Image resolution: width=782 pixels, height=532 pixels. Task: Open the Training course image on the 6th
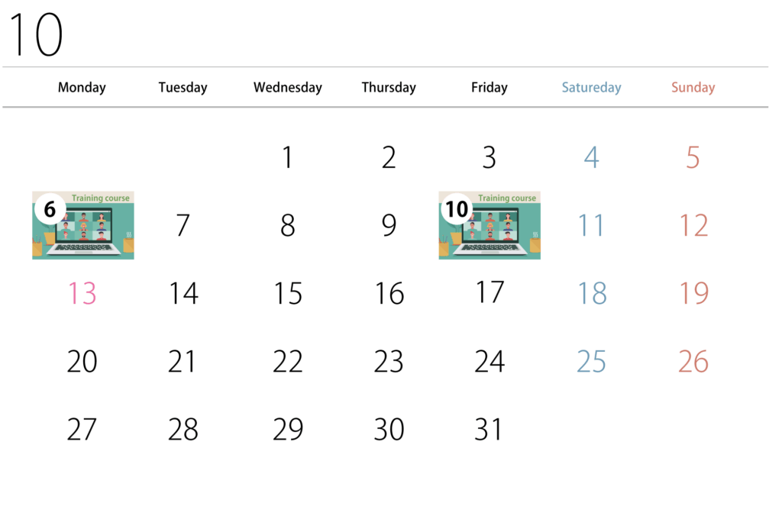[82, 225]
